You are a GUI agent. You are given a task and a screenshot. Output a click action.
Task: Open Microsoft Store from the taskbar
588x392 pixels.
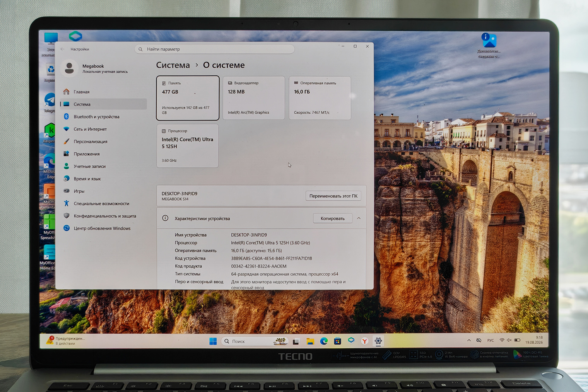click(338, 341)
